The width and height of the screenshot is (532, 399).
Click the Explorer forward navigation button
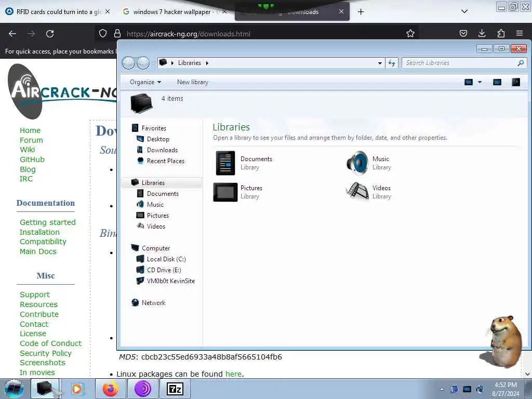click(143, 63)
